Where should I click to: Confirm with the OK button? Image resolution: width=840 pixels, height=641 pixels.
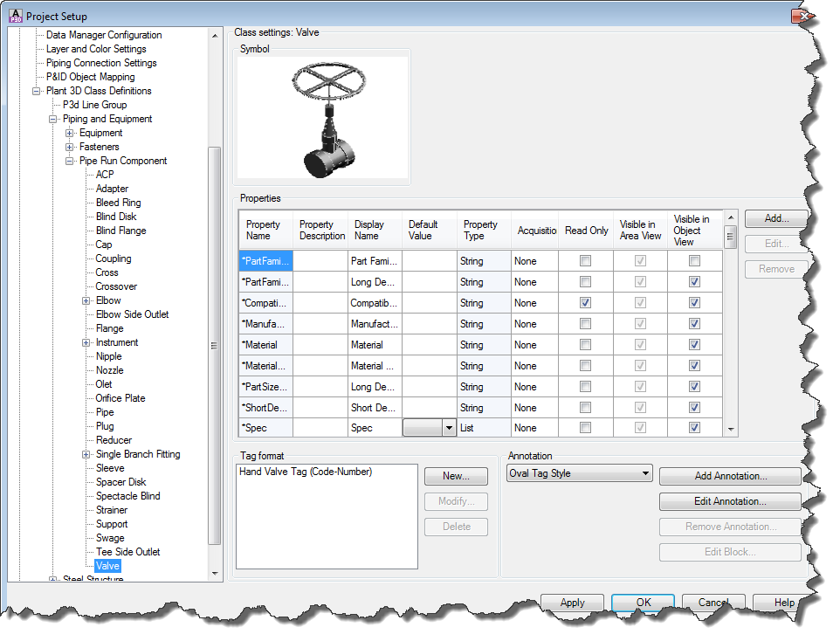(x=643, y=603)
